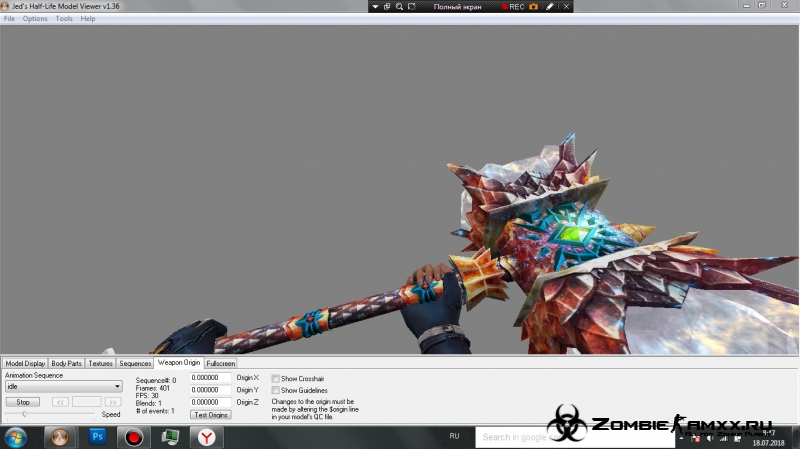Click the Origin X value field
The width and height of the screenshot is (800, 449).
click(x=210, y=378)
